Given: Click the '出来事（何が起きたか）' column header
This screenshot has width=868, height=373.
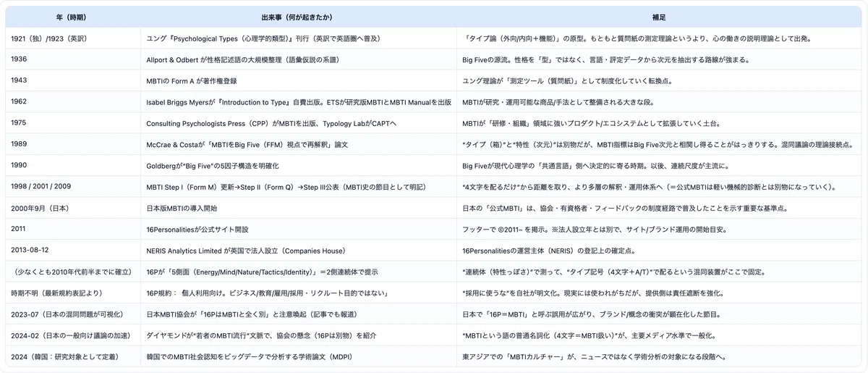Looking at the screenshot, I should pyautogui.click(x=298, y=17).
